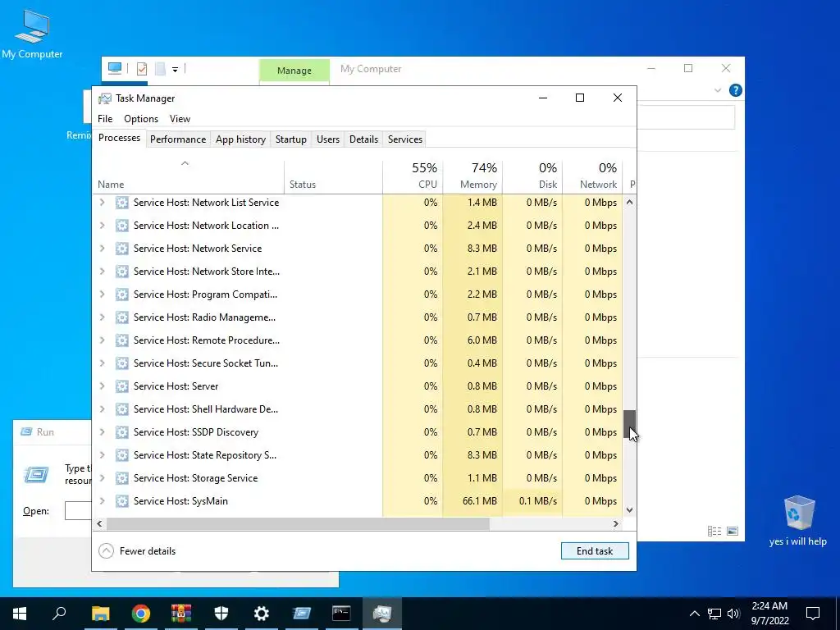Click the Open input field in Run dialog
Image resolution: width=840 pixels, height=630 pixels.
click(78, 511)
